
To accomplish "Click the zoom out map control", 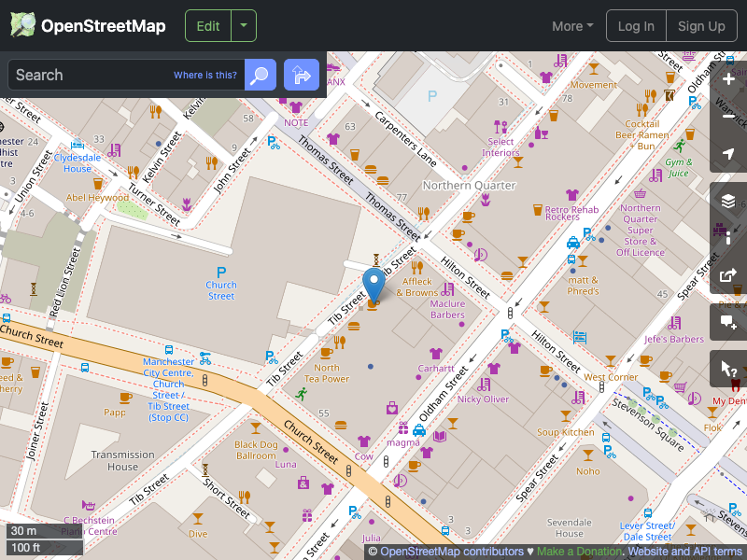I will [x=728, y=117].
